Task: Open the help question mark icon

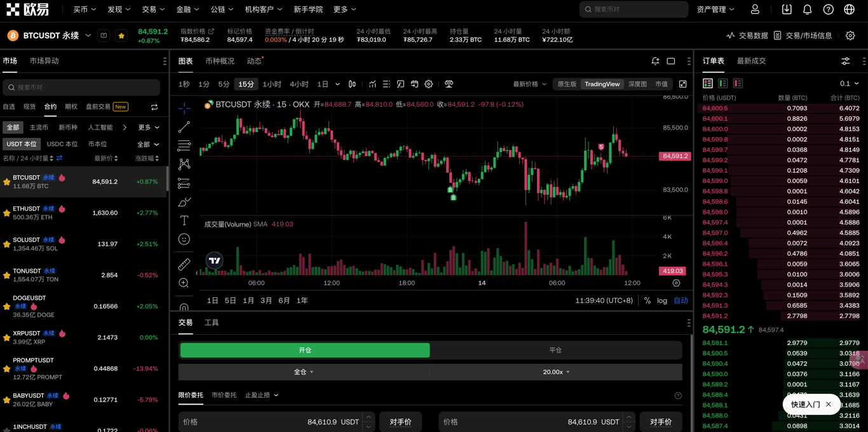Action: 829,10
